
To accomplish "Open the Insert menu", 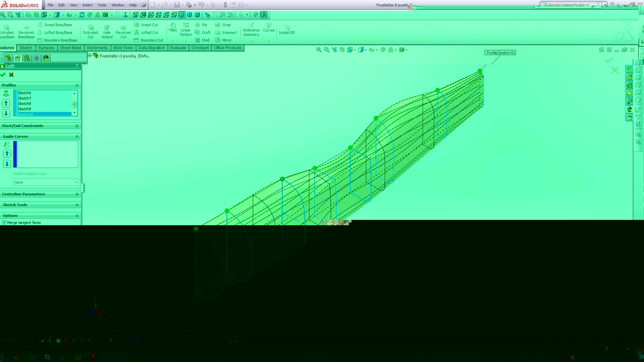I will 88,5.
